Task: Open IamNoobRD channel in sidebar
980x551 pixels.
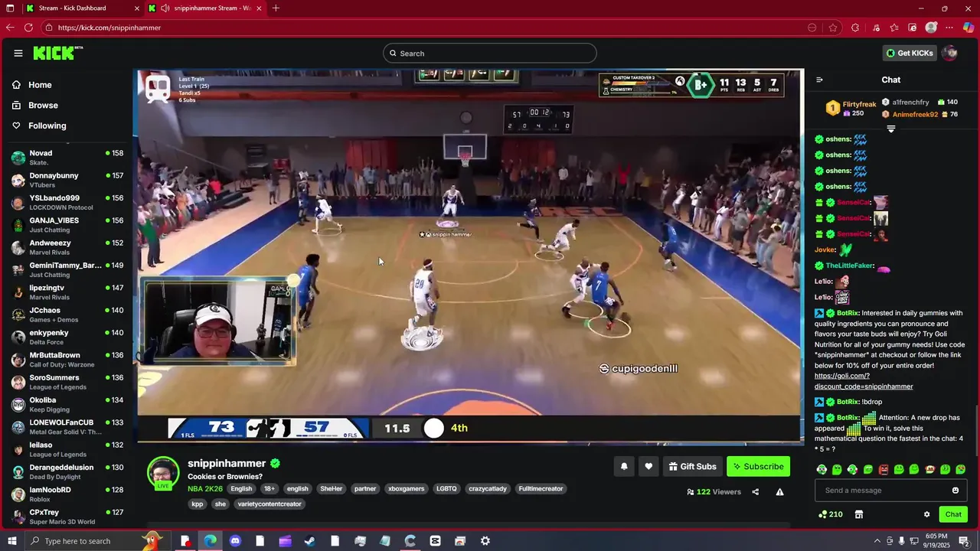Action: click(x=67, y=494)
